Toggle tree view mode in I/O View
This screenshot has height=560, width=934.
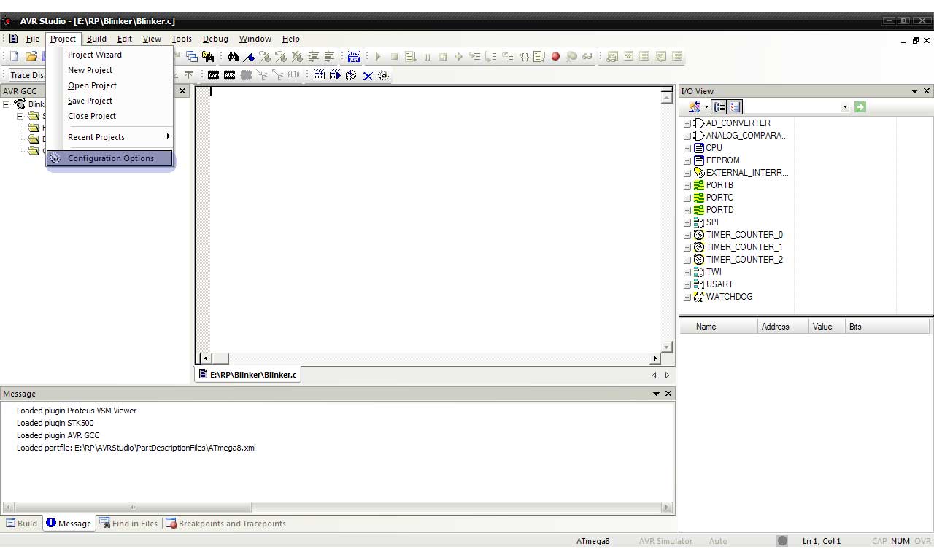point(719,106)
